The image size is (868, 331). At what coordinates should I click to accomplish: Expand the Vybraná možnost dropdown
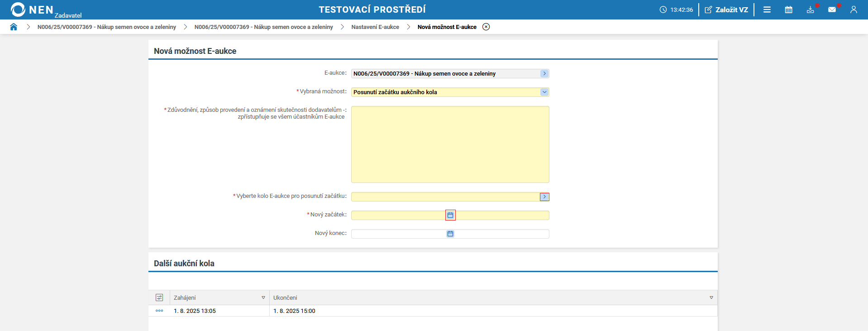click(544, 92)
